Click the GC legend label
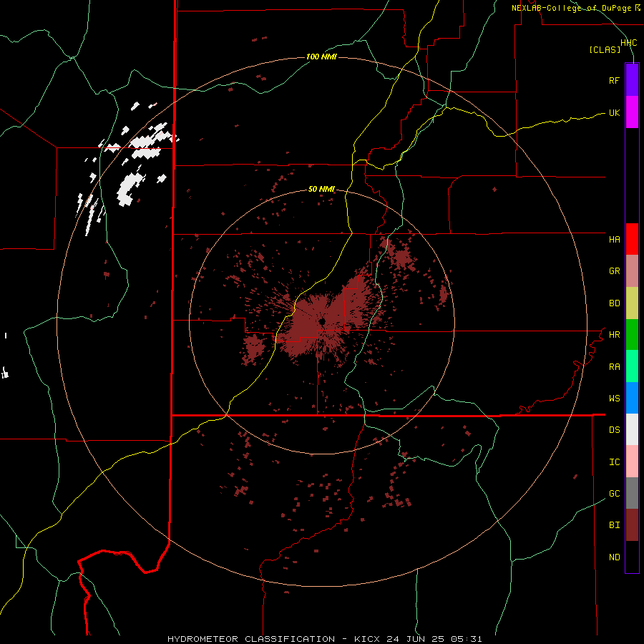Image resolution: width=644 pixels, height=644 pixels. click(614, 493)
